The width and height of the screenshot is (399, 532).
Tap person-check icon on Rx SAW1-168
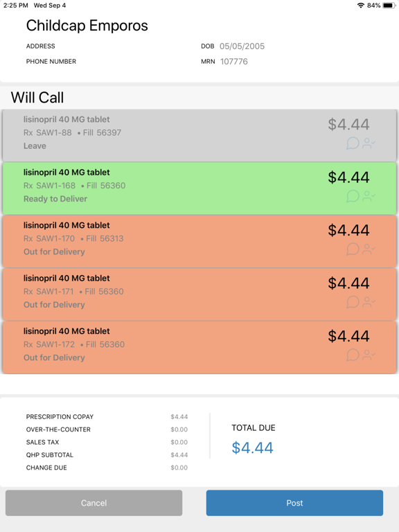click(369, 197)
